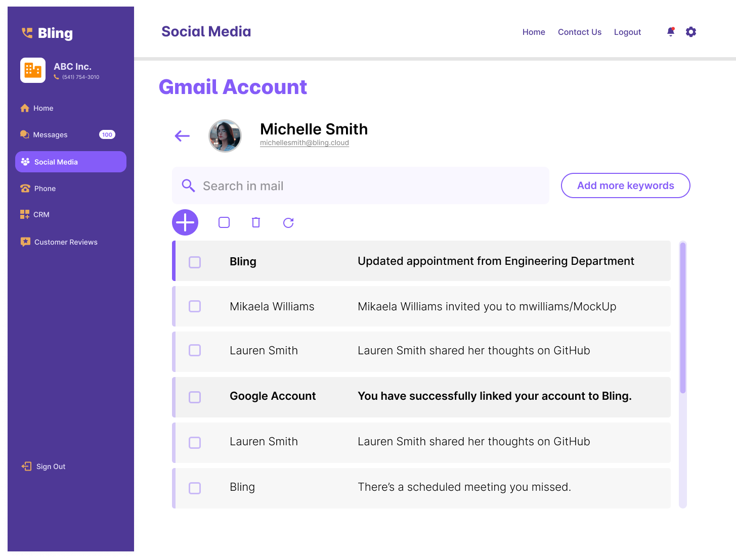736x560 pixels.
Task: Open settings gear icon
Action: tap(691, 32)
